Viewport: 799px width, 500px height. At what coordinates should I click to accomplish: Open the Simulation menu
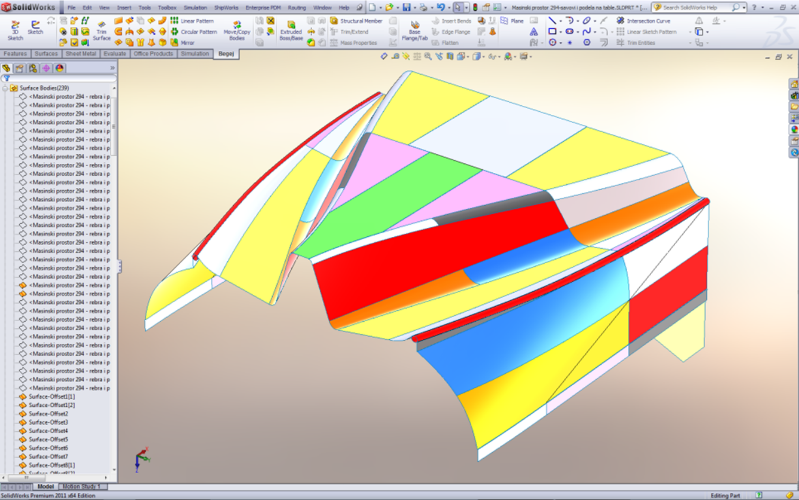[x=194, y=7]
